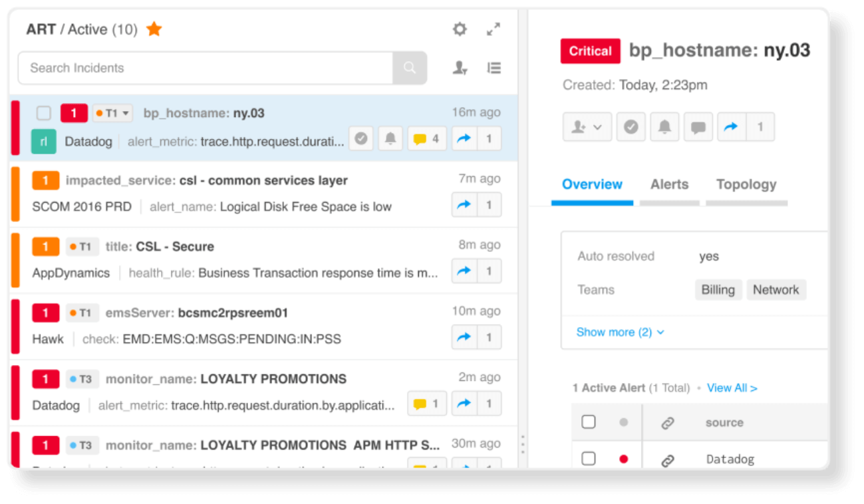The image size is (864, 504).
Task: Share the CSL - Secure incident
Action: tap(464, 271)
